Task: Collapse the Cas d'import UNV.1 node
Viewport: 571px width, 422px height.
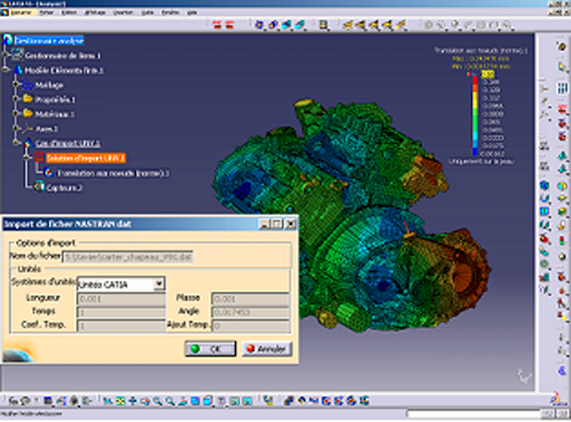Action: click(x=16, y=143)
